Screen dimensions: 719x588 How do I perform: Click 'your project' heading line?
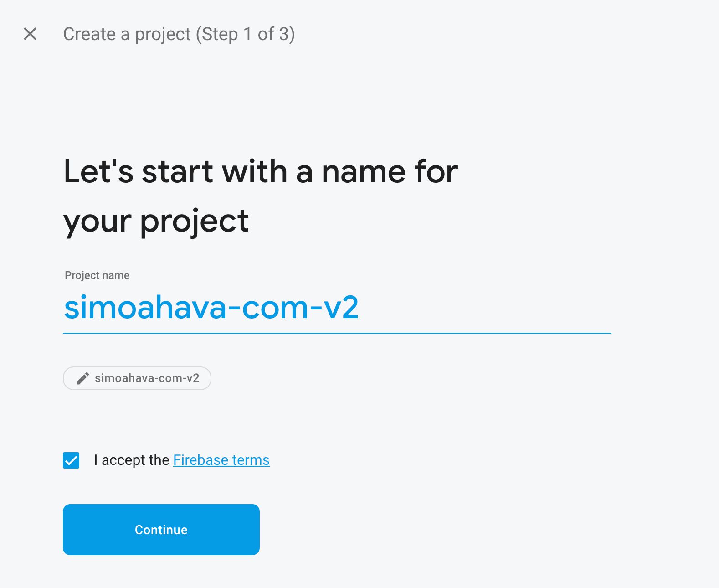156,222
